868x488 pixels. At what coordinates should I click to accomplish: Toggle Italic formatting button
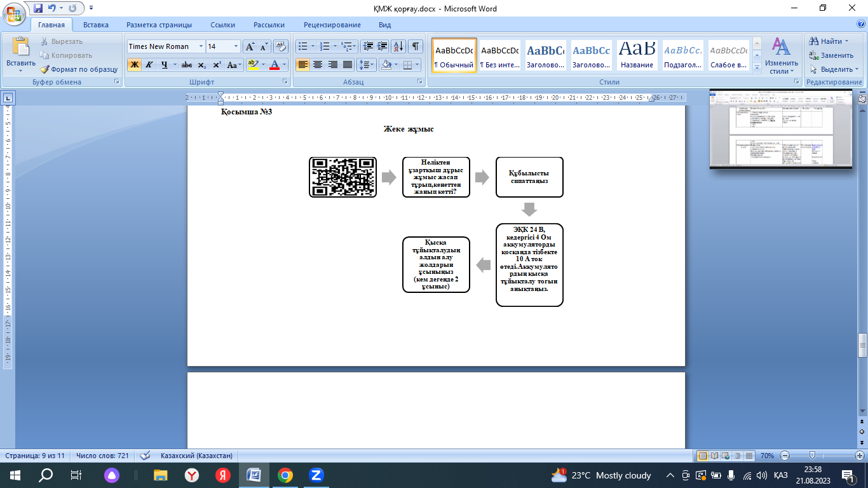pos(149,65)
